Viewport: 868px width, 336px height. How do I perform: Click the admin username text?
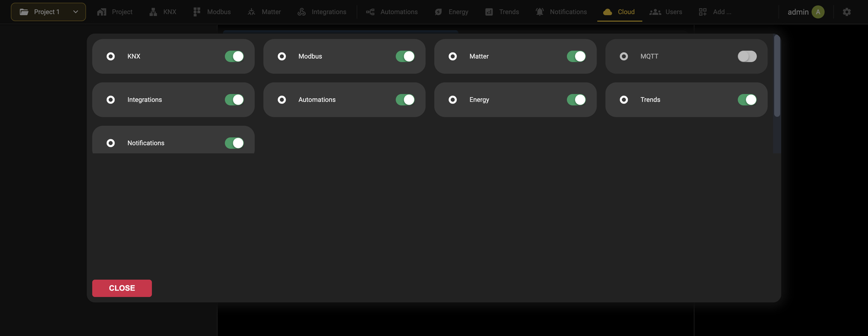[798, 12]
